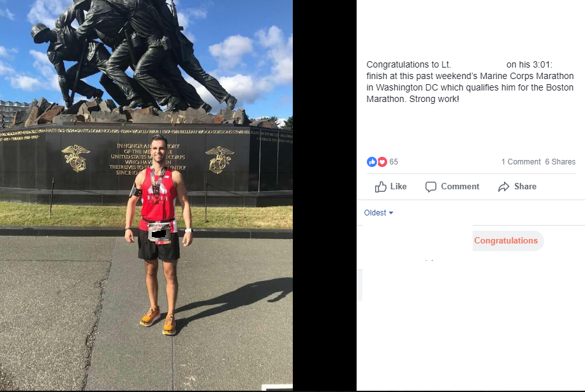Click the Congratulations comment bubble
The width and height of the screenshot is (585, 392).
(506, 241)
